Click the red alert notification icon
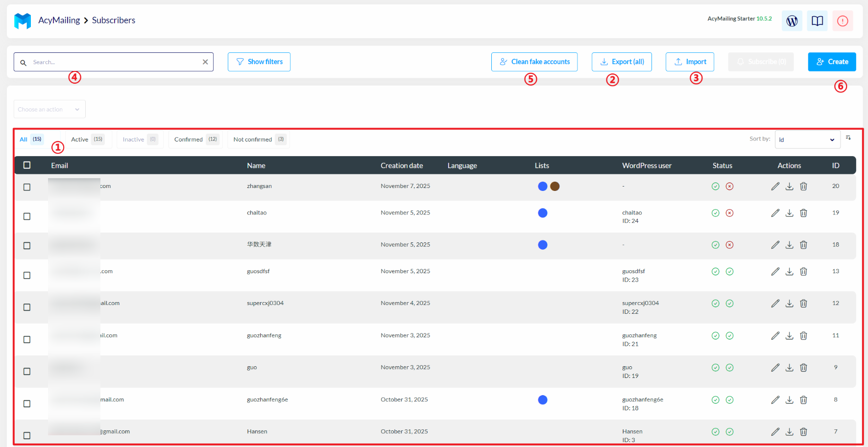 (x=842, y=21)
